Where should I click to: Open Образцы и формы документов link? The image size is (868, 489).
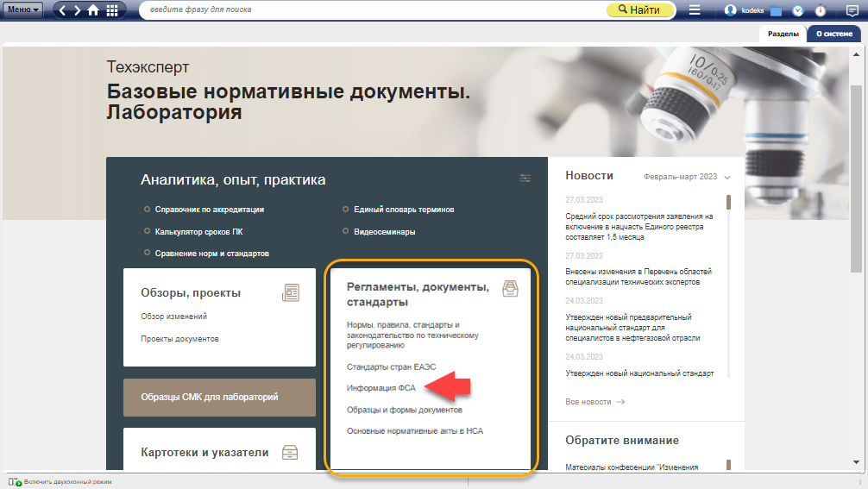(404, 410)
